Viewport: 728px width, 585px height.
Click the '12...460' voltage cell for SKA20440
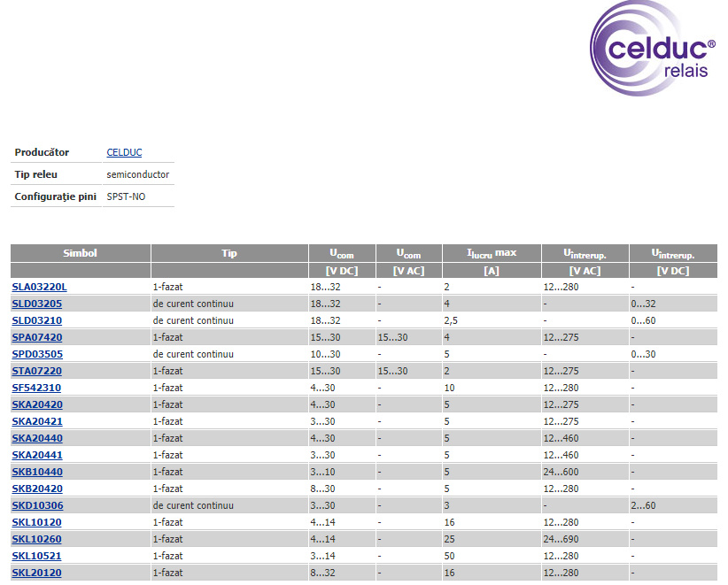[x=561, y=438]
